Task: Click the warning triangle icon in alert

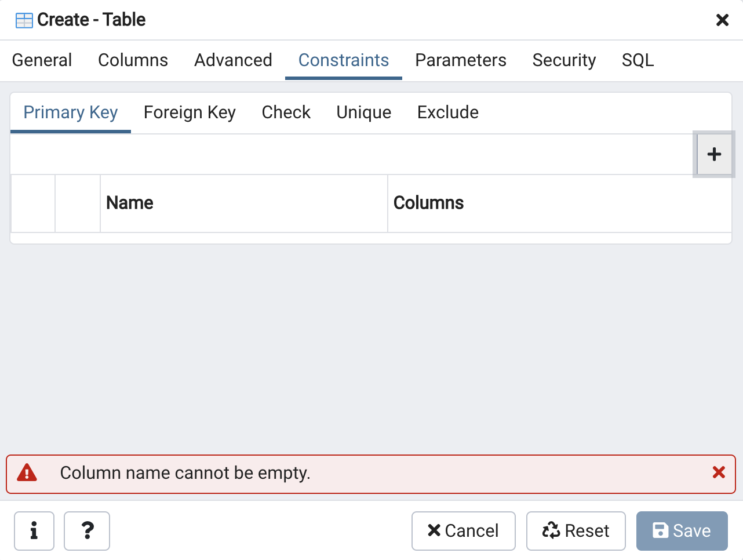Action: pos(27,473)
